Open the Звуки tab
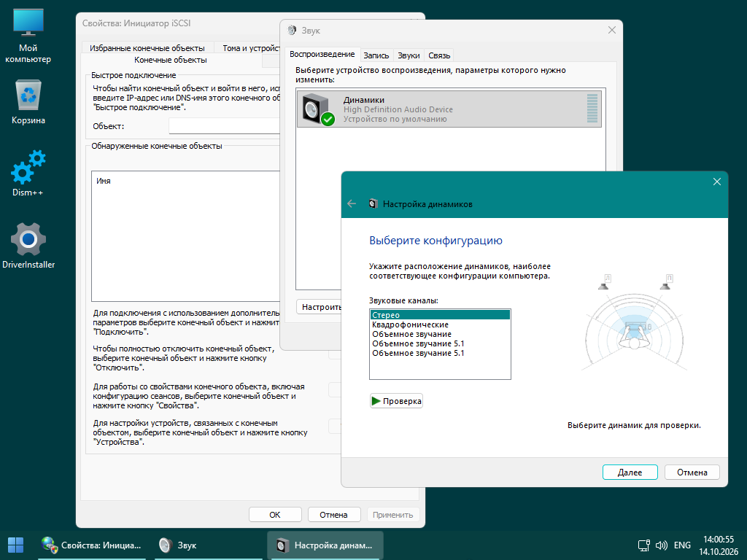Viewport: 747px width, 560px height. coord(409,55)
